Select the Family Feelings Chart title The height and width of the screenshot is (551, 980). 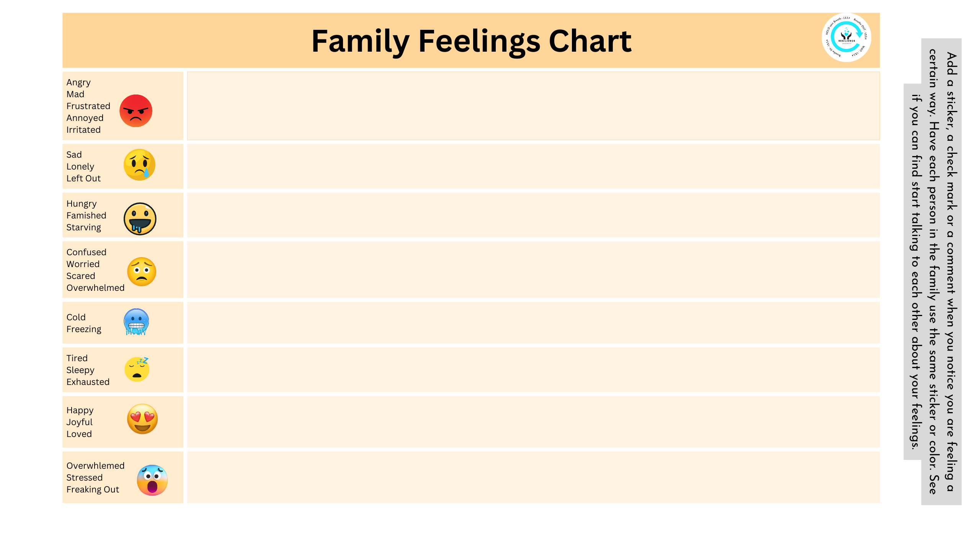(x=471, y=41)
